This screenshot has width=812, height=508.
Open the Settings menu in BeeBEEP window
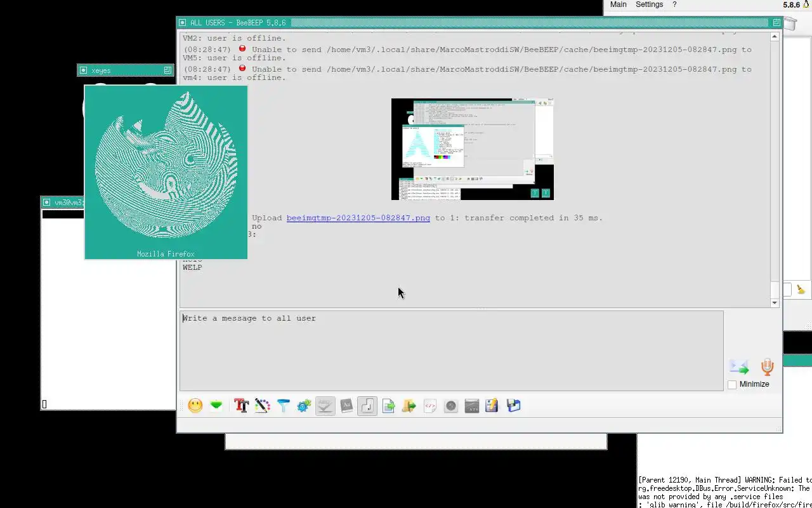[x=650, y=4]
